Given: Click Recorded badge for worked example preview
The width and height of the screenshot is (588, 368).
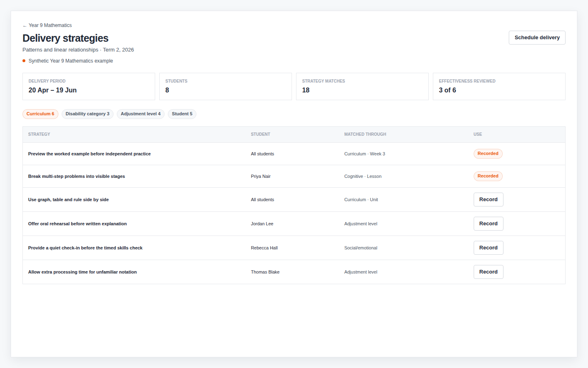Looking at the screenshot, I should tap(488, 154).
